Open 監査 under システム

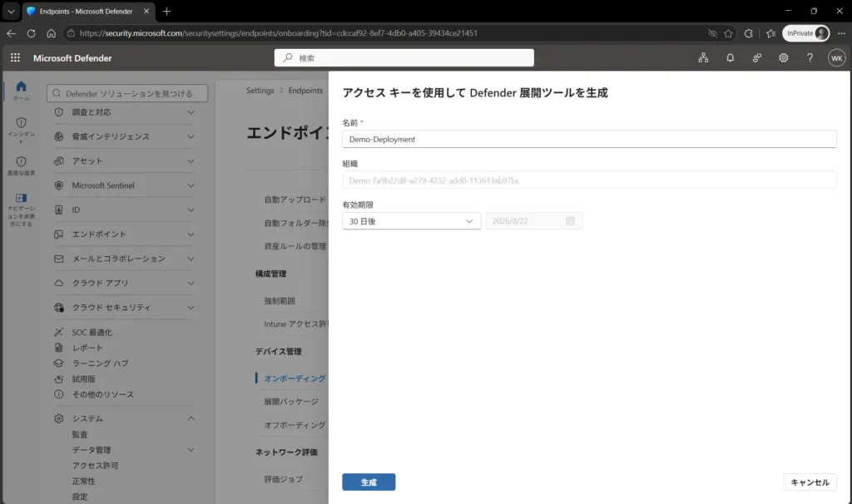click(80, 434)
